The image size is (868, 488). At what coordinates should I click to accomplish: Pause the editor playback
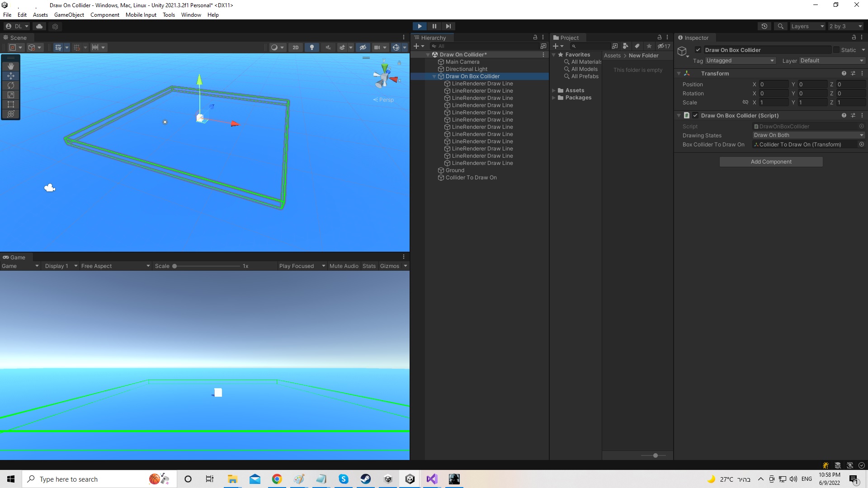tap(434, 26)
